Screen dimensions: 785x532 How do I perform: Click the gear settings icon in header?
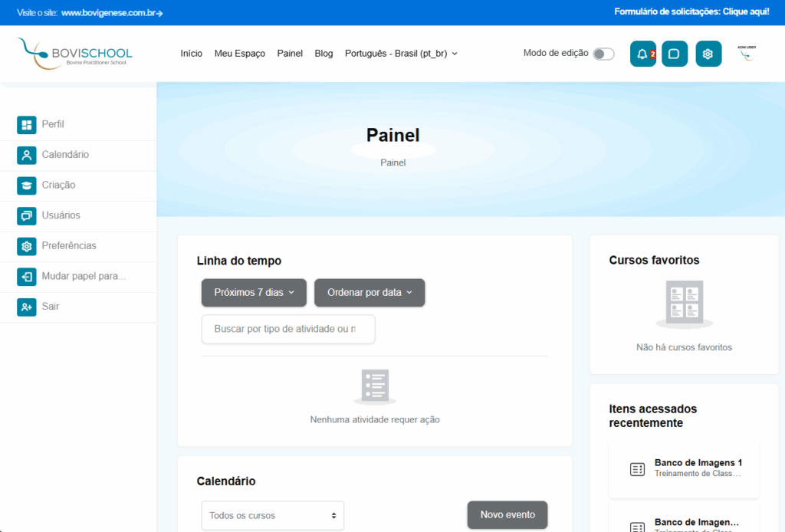click(x=708, y=54)
